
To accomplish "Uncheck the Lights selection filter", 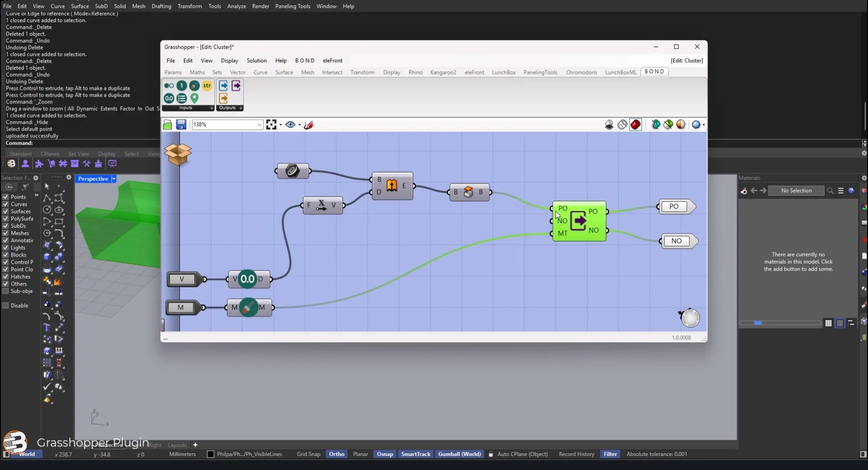I will (x=5, y=247).
